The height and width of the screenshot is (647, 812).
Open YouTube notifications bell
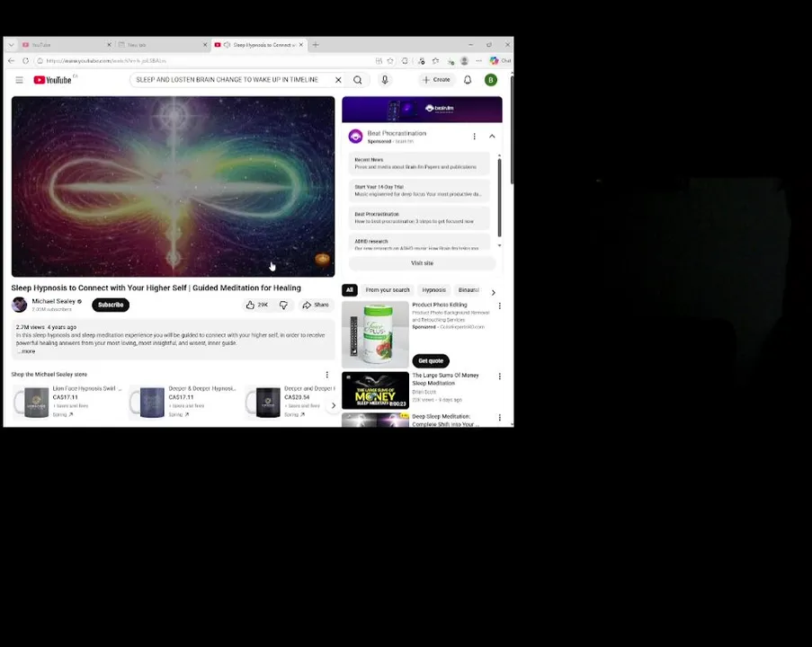(468, 80)
